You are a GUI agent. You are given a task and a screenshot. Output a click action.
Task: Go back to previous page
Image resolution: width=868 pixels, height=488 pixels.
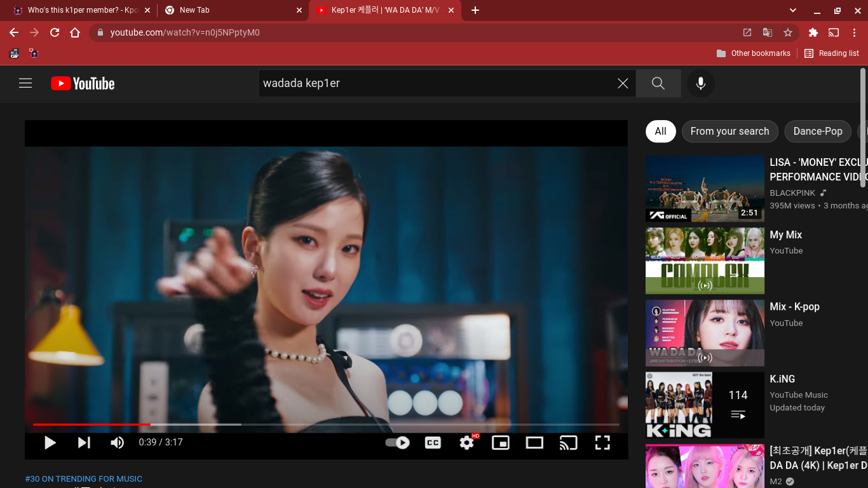pyautogui.click(x=14, y=32)
